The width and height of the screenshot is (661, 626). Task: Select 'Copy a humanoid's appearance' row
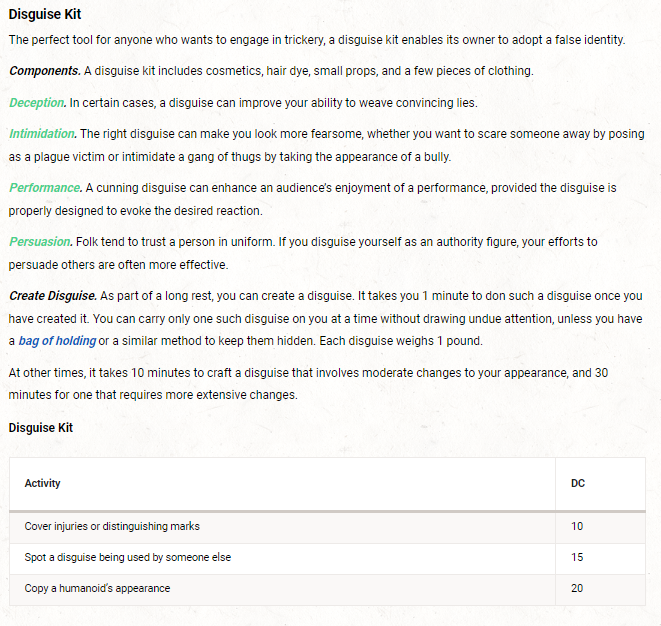pos(327,590)
